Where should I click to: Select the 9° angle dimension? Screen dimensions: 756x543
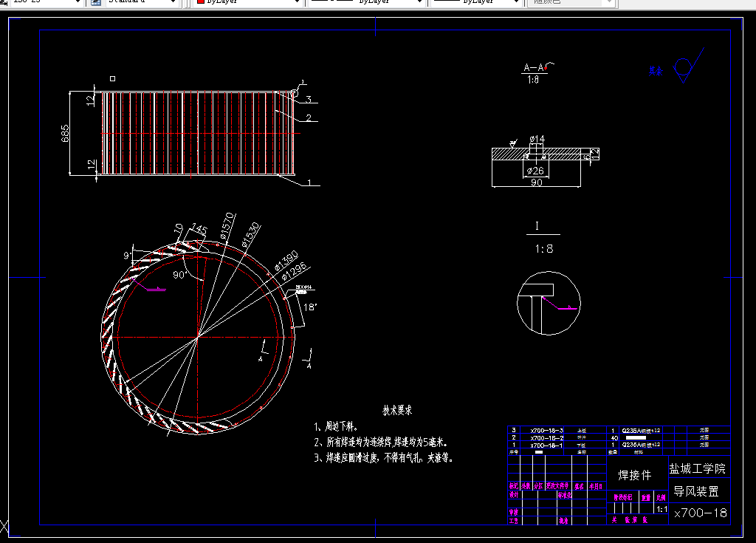point(127,256)
